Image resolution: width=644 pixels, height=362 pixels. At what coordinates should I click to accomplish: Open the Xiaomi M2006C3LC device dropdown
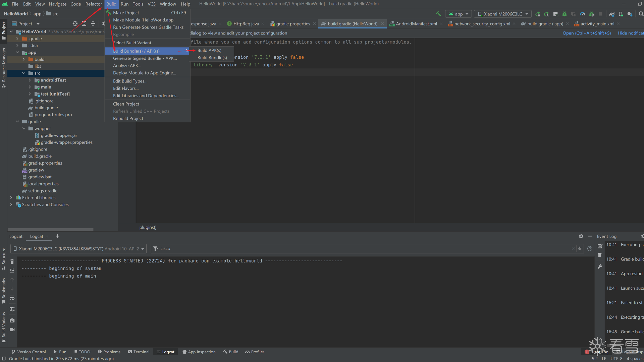point(502,14)
